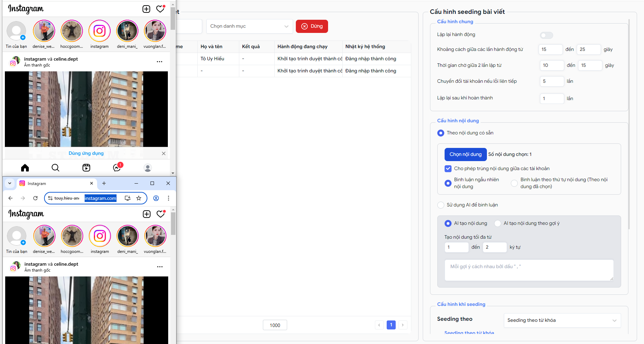The height and width of the screenshot is (344, 644).
Task: Open a new Chrome tab
Action: [104, 183]
